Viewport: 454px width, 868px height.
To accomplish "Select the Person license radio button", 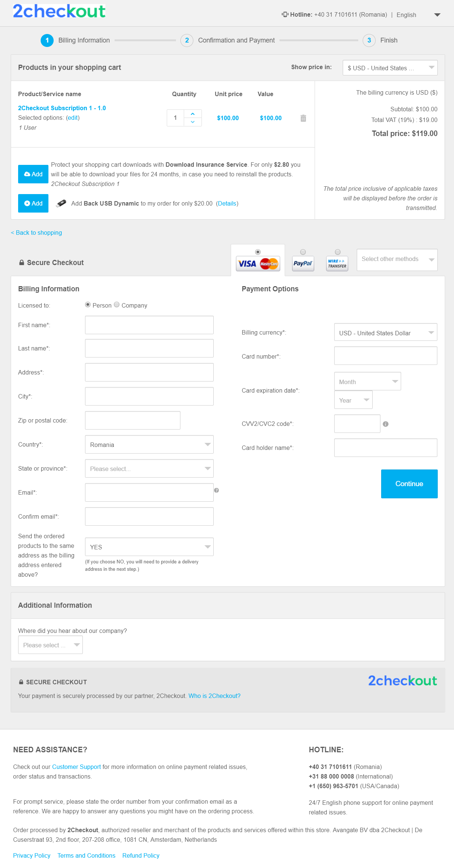I will pyautogui.click(x=88, y=305).
